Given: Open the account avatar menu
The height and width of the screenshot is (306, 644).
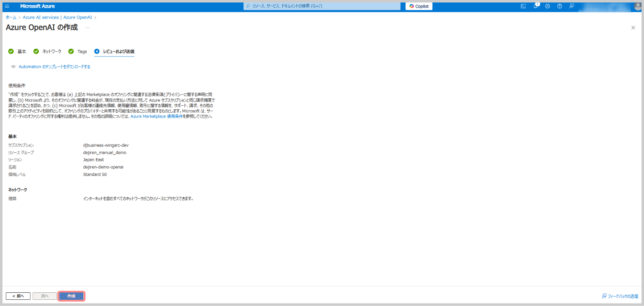Looking at the screenshot, I should [637, 6].
